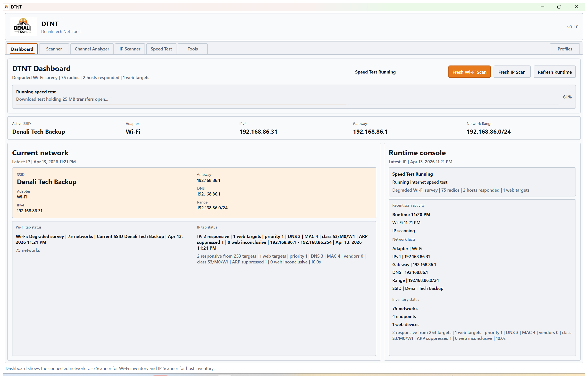This screenshot has width=588, height=376.
Task: Click the v0.1.0 version label
Action: [573, 27]
